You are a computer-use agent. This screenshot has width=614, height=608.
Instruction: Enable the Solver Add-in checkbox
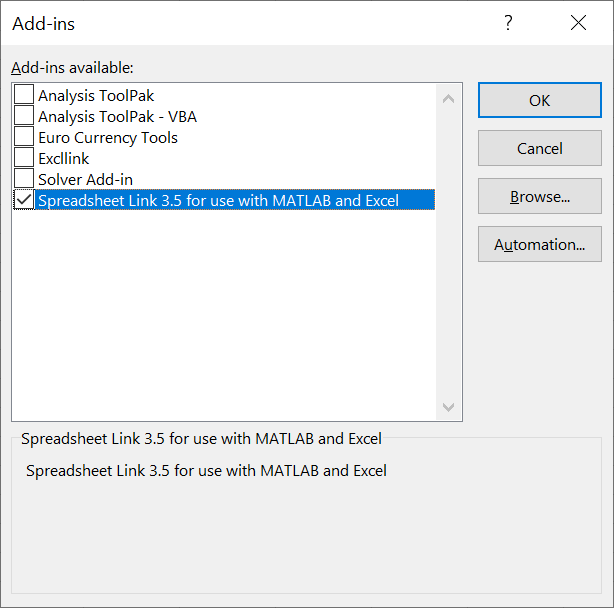(x=24, y=180)
